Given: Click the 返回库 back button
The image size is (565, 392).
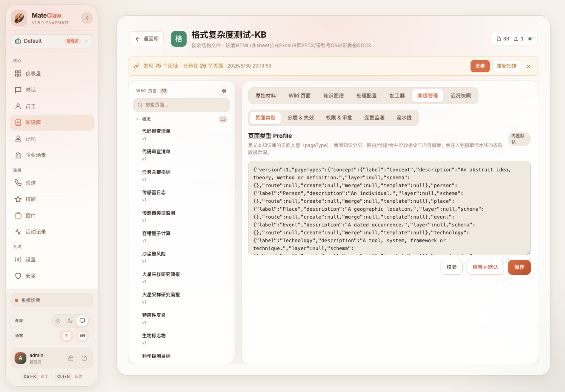Looking at the screenshot, I should (x=147, y=39).
